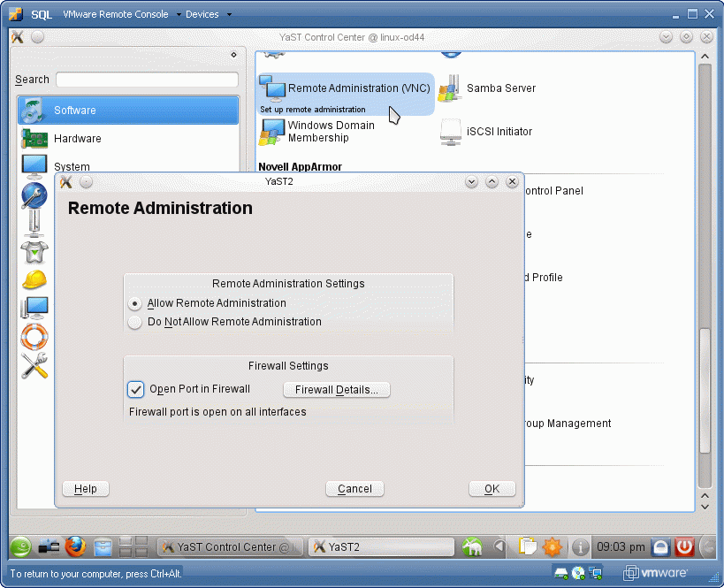The height and width of the screenshot is (588, 724).
Task: Select Software category in sidebar
Action: [128, 110]
